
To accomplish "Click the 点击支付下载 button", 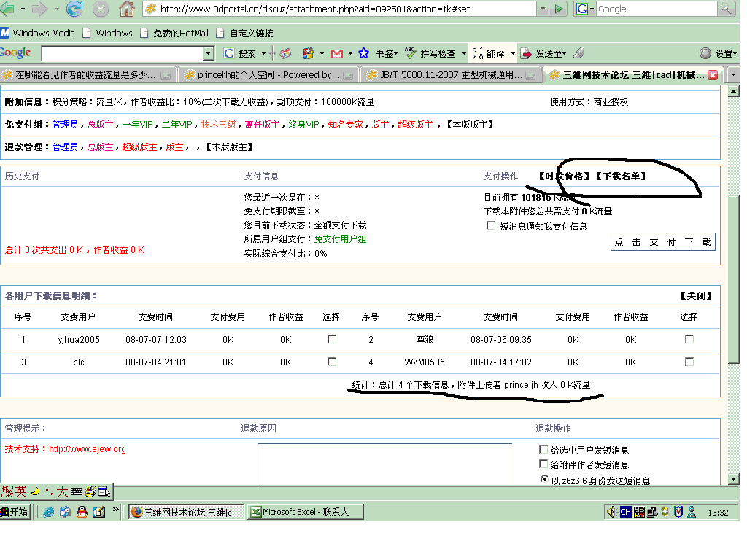I will click(662, 241).
